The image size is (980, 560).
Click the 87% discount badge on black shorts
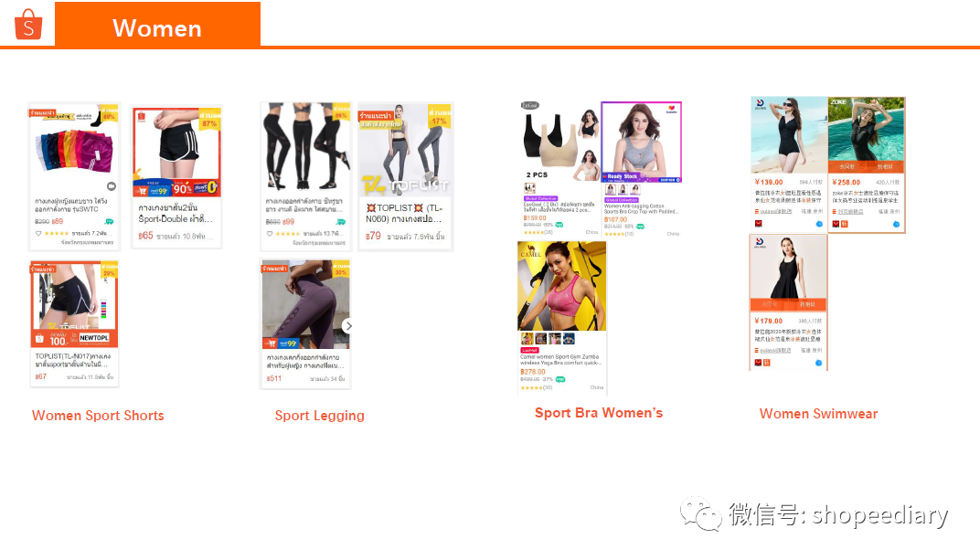point(209,120)
